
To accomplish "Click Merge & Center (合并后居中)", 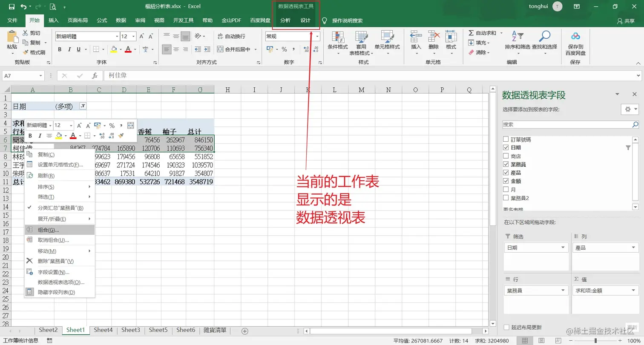I will [234, 49].
